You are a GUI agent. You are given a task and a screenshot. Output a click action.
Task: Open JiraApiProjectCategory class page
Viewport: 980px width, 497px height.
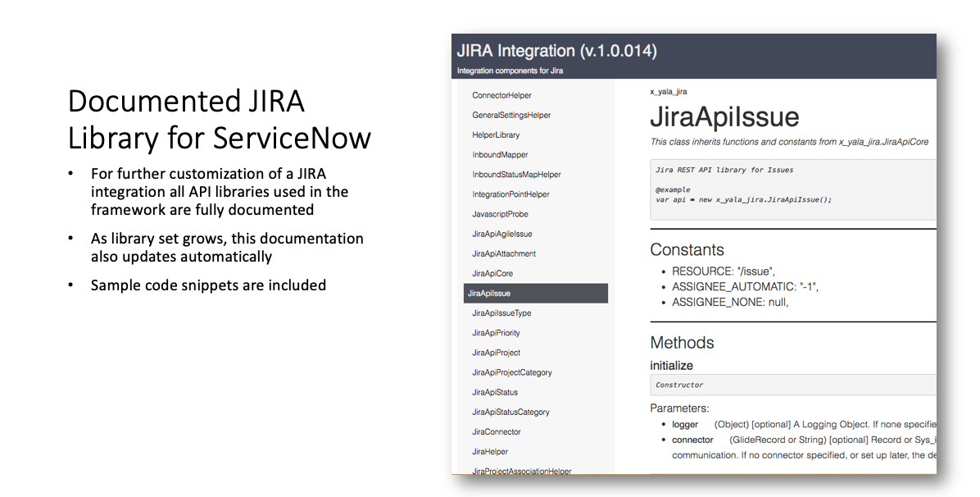[512, 372]
